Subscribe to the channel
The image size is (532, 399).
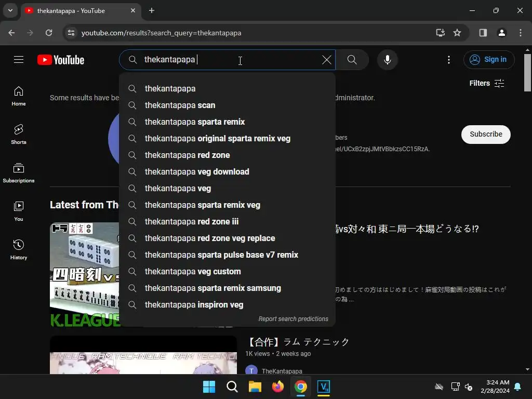point(486,135)
